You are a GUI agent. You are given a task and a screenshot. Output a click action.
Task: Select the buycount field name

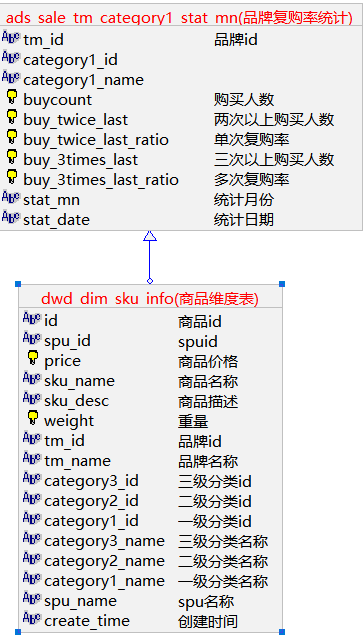tap(57, 100)
